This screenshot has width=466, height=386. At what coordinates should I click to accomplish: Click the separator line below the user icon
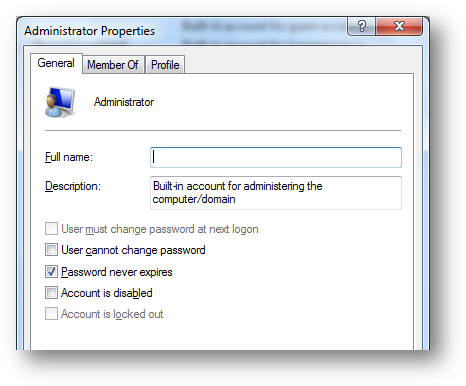point(223,131)
